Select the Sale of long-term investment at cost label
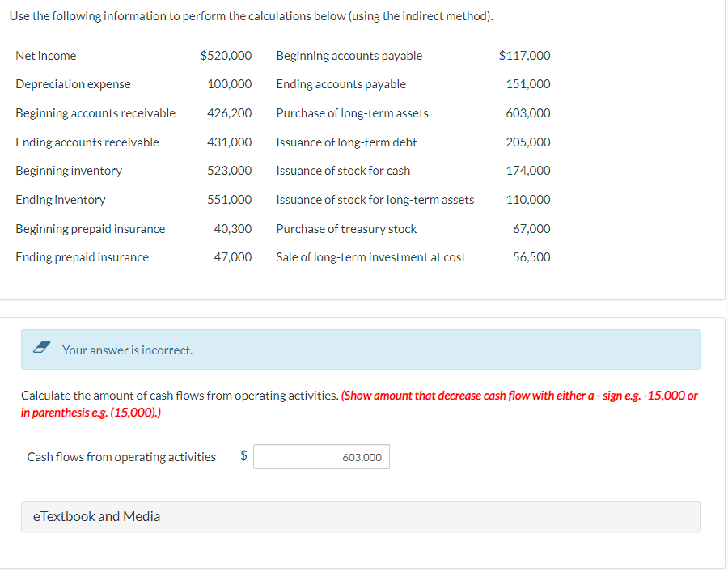This screenshot has width=728, height=572. pos(370,257)
